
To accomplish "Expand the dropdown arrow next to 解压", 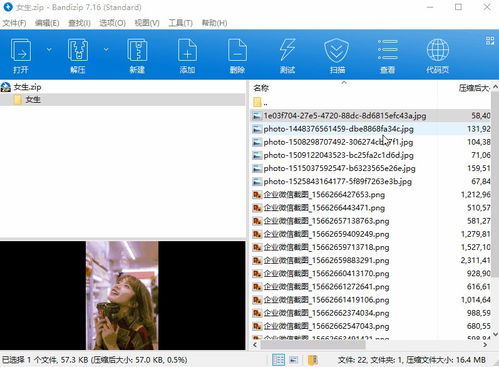I will tap(106, 50).
